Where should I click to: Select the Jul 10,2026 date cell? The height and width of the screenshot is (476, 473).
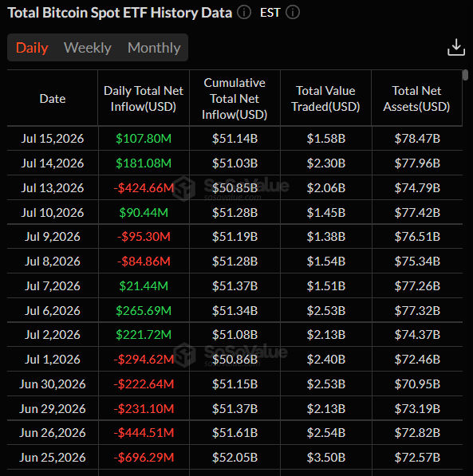click(53, 213)
